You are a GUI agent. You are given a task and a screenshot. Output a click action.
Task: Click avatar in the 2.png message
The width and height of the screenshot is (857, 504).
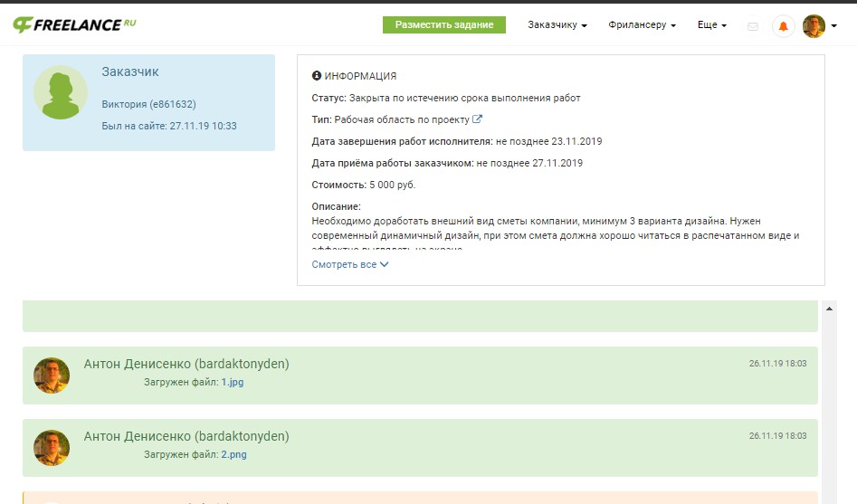pyautogui.click(x=52, y=448)
